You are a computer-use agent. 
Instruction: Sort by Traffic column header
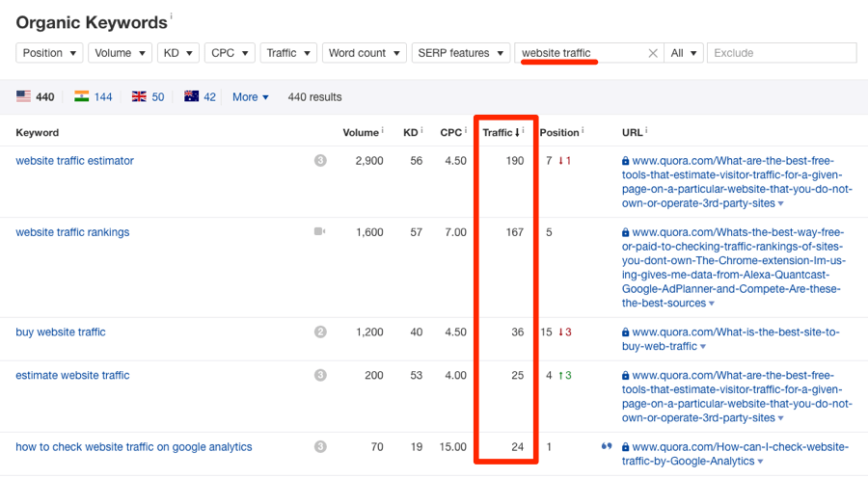(x=501, y=132)
